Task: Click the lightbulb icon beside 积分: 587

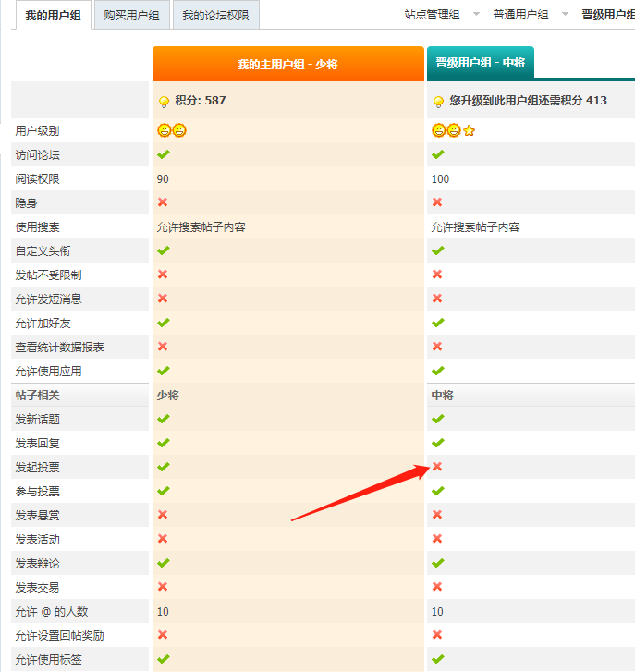Action: click(x=164, y=101)
